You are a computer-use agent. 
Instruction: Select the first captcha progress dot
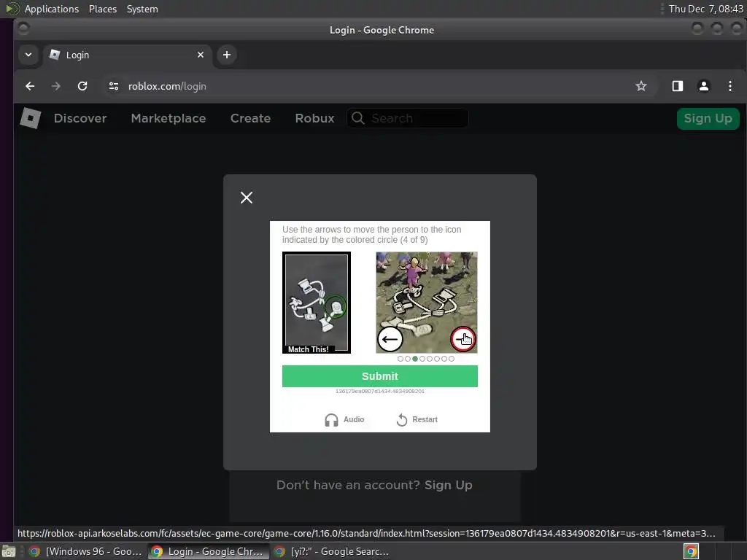(x=400, y=359)
